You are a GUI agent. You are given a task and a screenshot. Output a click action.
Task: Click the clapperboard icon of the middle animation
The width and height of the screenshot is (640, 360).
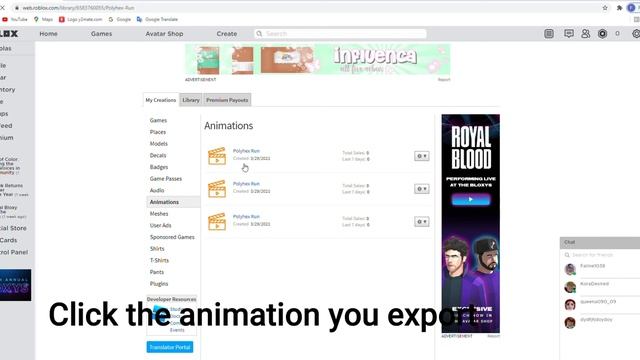pos(217,189)
